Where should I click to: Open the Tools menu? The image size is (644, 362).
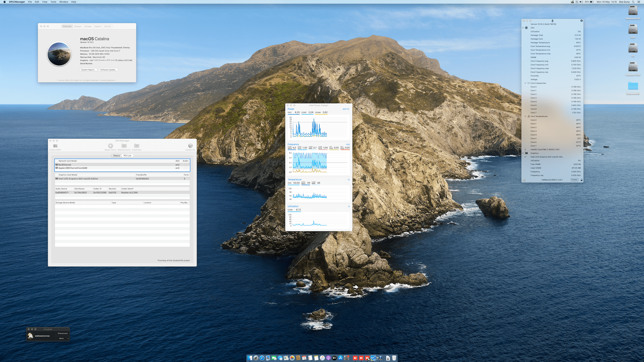[x=53, y=2]
